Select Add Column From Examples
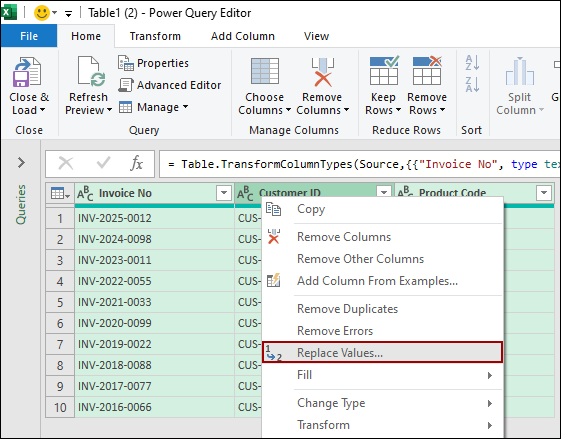This screenshot has width=561, height=439. pyautogui.click(x=382, y=281)
